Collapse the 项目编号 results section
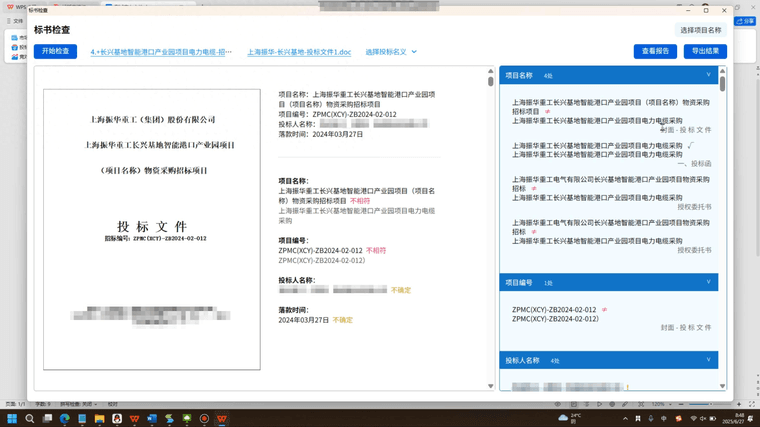The width and height of the screenshot is (760, 427). tap(708, 282)
